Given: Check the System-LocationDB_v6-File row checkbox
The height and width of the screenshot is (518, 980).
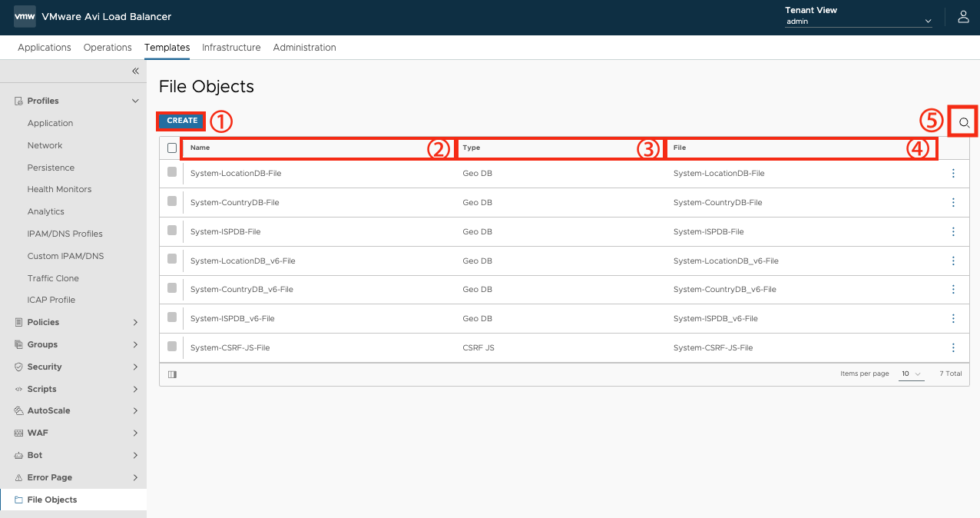Looking at the screenshot, I should tap(172, 260).
